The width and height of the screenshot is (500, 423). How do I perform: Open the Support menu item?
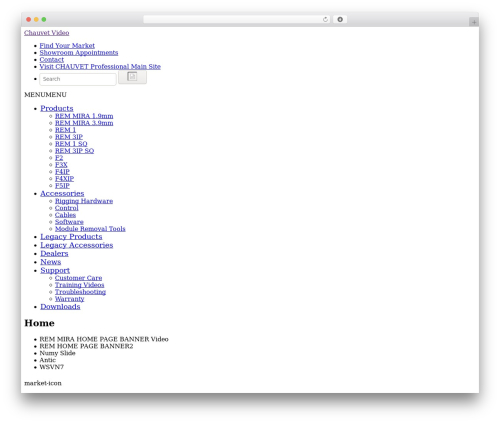pos(55,271)
